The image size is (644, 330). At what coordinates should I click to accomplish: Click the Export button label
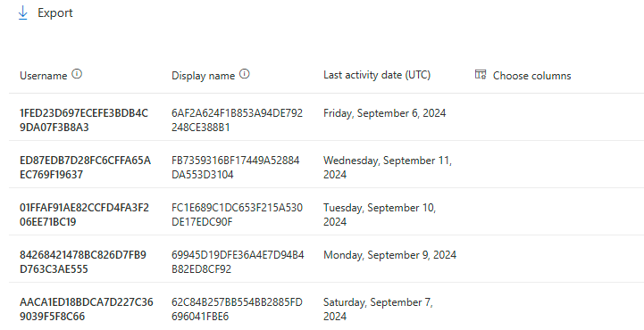55,12
